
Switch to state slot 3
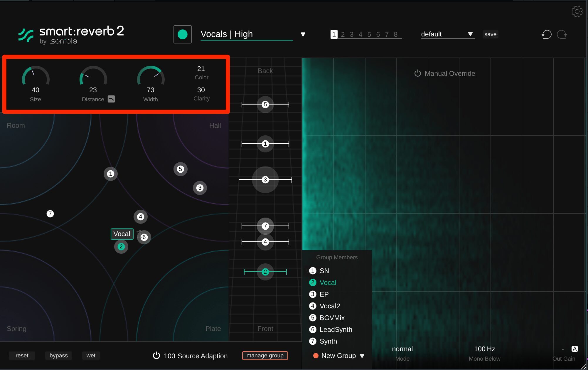pyautogui.click(x=351, y=34)
